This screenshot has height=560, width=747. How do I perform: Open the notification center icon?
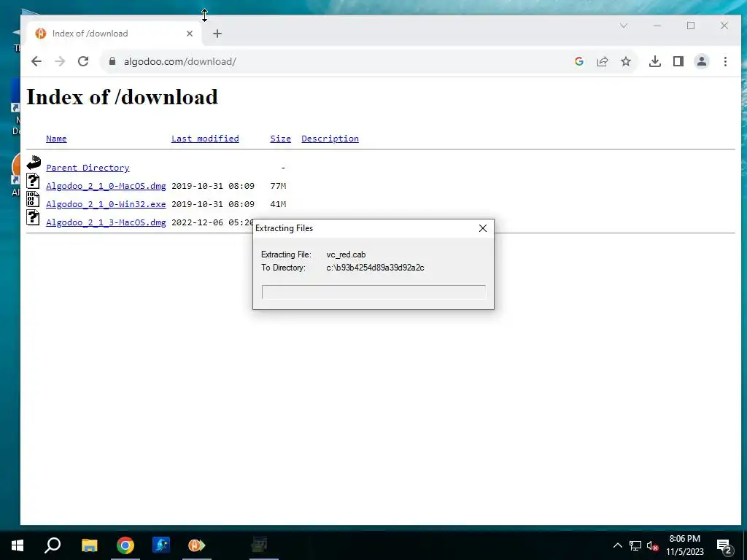[x=724, y=546]
